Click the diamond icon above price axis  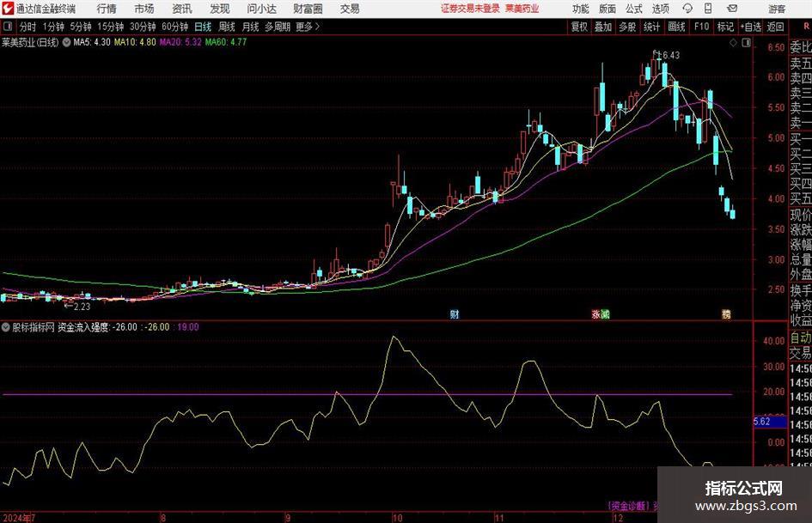pos(733,43)
